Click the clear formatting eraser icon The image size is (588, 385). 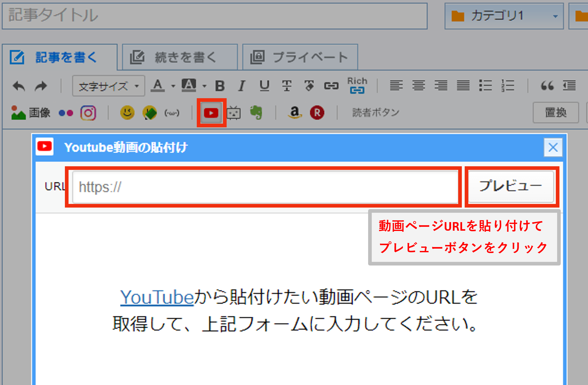point(309,86)
